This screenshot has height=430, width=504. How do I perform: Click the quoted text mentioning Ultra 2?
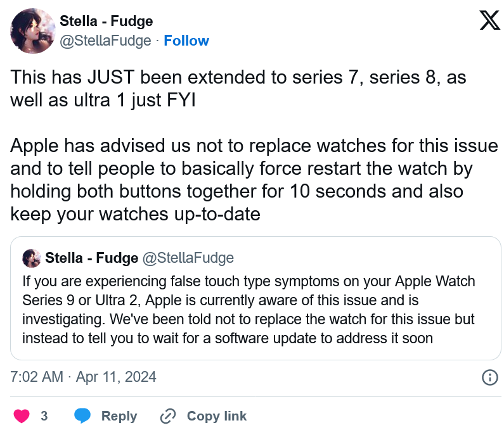click(249, 310)
